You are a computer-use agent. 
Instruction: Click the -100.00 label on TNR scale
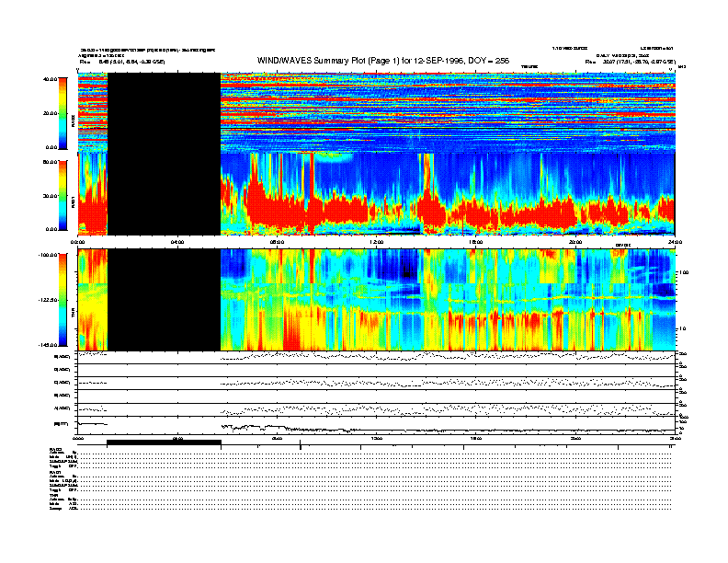[46, 255]
